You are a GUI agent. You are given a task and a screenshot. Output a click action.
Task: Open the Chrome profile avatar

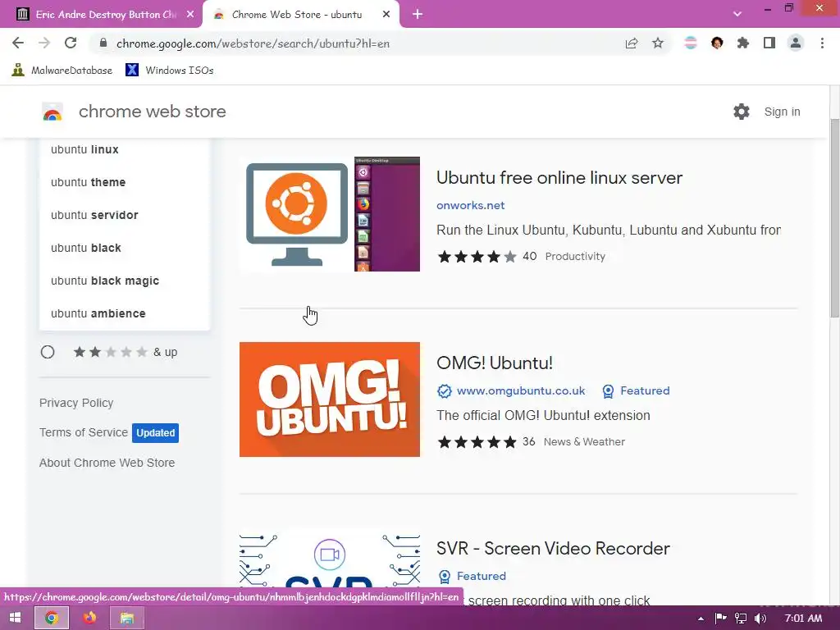(x=796, y=43)
